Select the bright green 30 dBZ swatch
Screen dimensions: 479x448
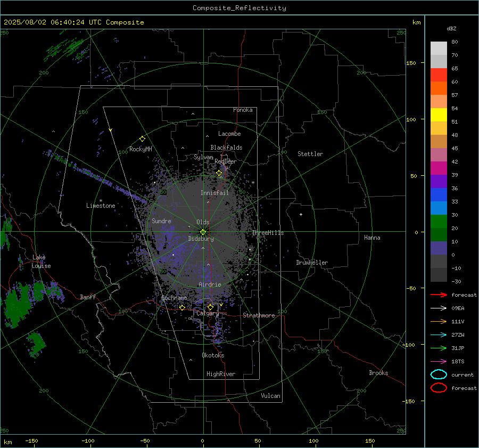[439, 222]
